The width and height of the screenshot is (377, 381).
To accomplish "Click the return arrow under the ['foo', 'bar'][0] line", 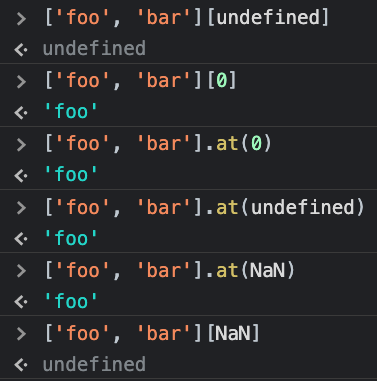I will 21,113.
